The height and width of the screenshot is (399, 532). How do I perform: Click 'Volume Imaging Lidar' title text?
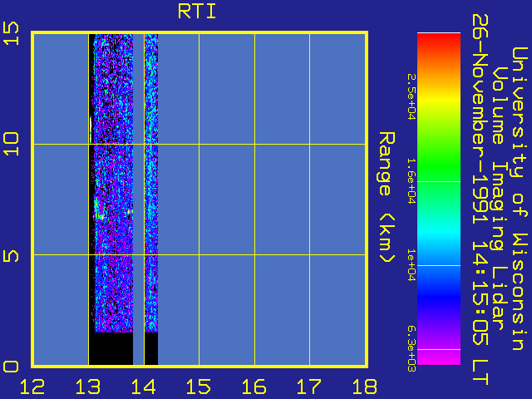(x=498, y=199)
